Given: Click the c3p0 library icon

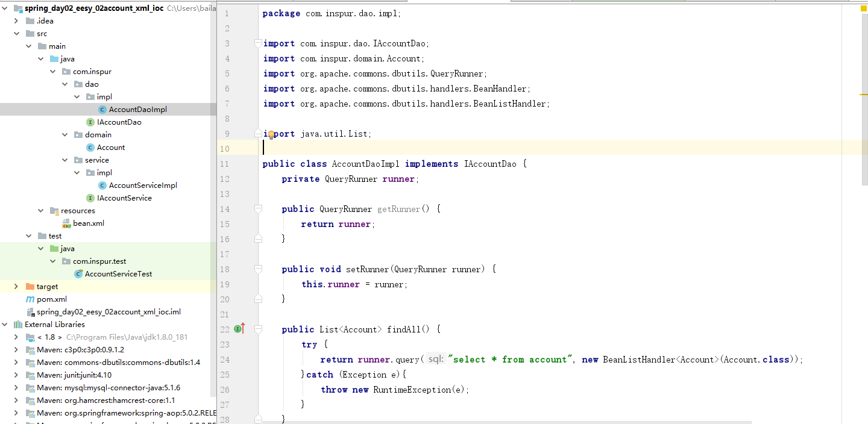Looking at the screenshot, I should click(x=30, y=350).
